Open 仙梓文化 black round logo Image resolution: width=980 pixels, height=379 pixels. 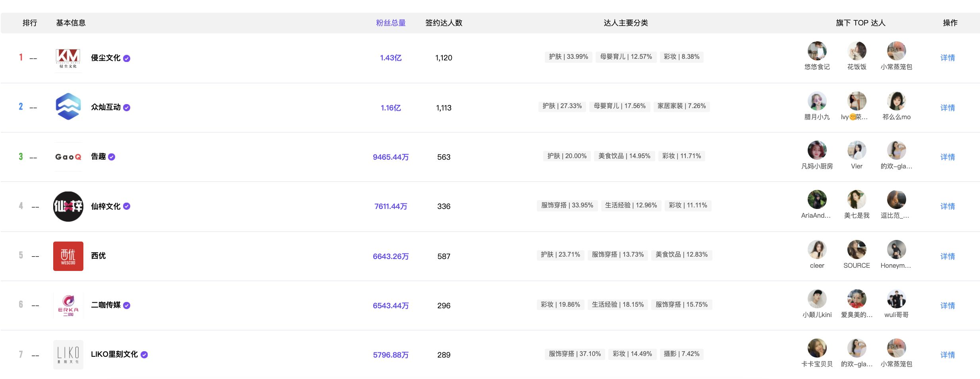click(68, 206)
